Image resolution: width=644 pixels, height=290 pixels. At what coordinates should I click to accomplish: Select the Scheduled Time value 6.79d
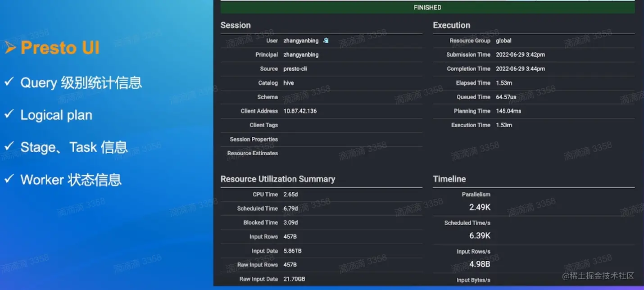coord(290,208)
